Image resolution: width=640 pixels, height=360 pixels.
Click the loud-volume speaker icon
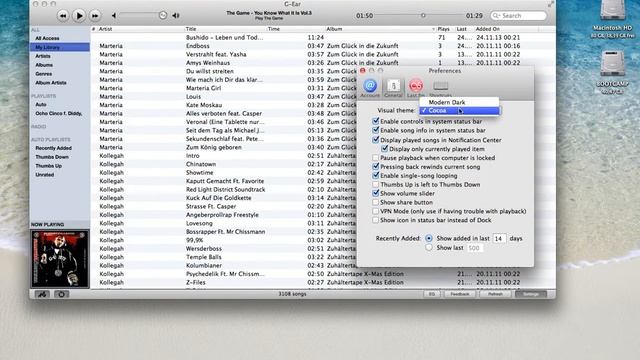pos(176,16)
